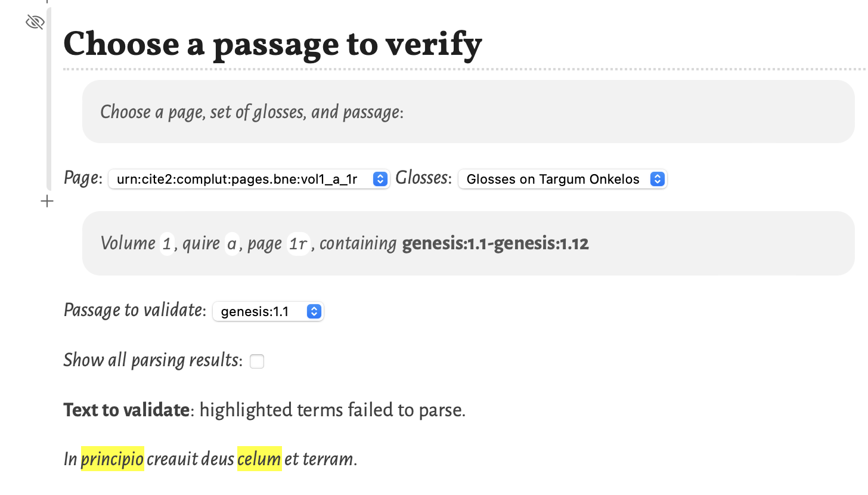Click the bold 'genesis:1.1-genesis:1.12' range text
This screenshot has width=868, height=495.
[495, 243]
